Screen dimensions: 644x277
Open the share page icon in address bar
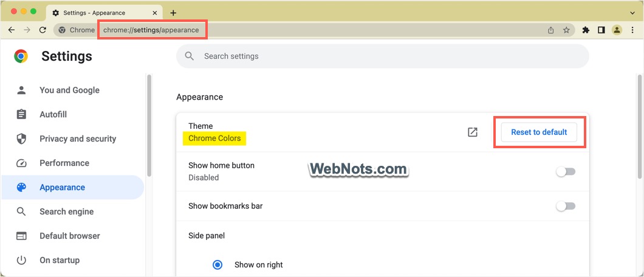551,30
